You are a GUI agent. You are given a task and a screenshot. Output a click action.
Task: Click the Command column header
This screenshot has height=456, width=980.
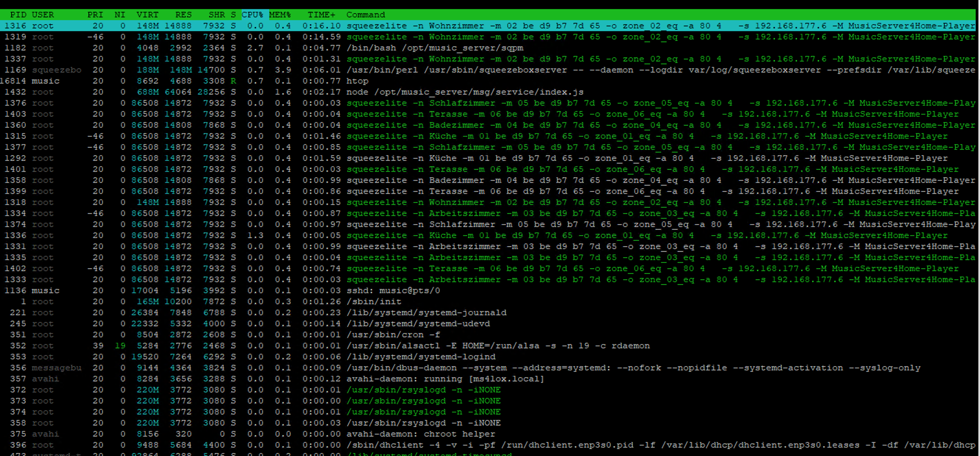pyautogui.click(x=365, y=15)
